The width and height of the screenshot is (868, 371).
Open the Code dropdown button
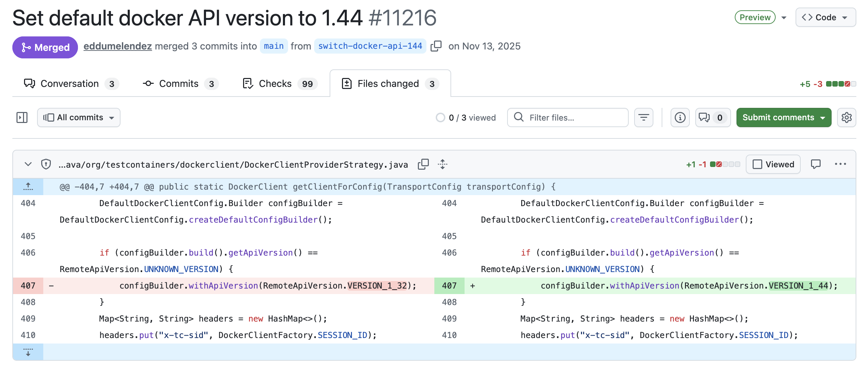pos(825,18)
